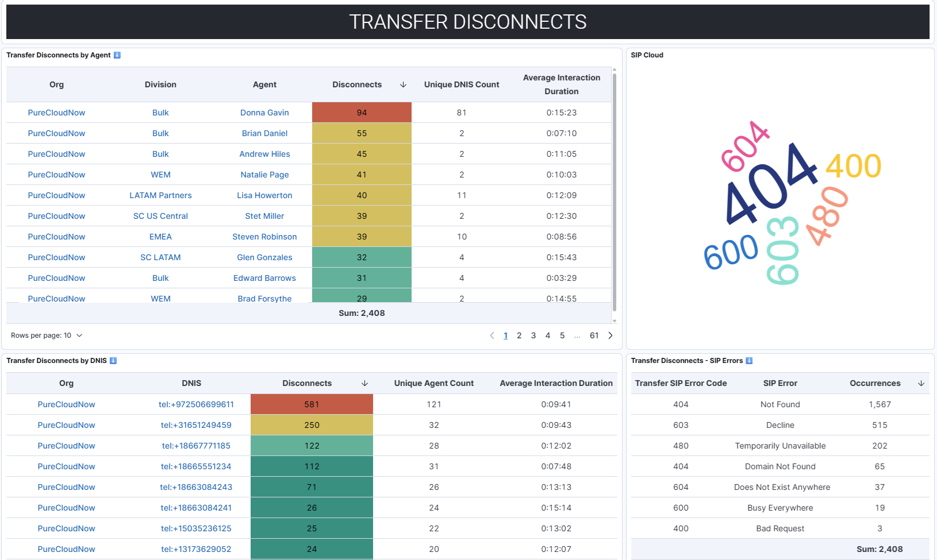Export the SIP Errors table data

(x=748, y=360)
